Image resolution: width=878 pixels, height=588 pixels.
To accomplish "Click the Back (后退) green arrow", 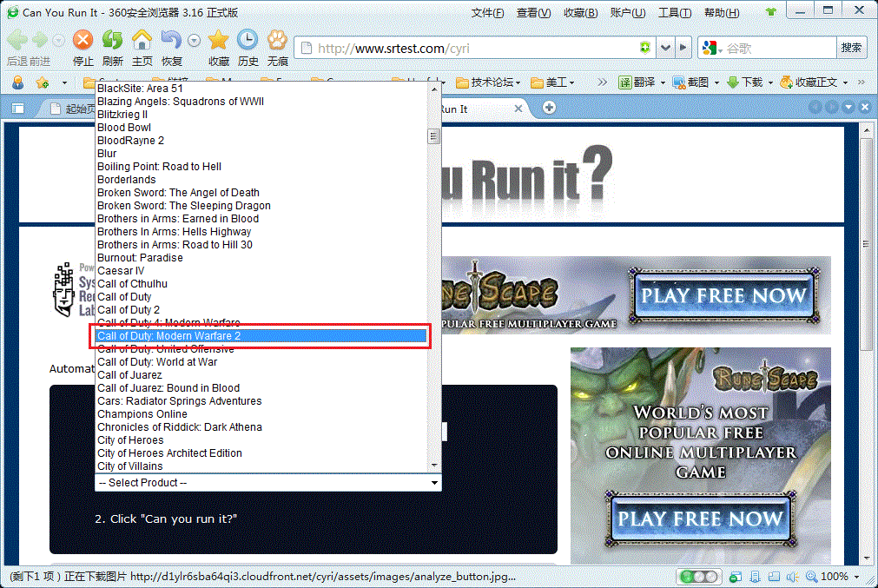I will click(17, 40).
